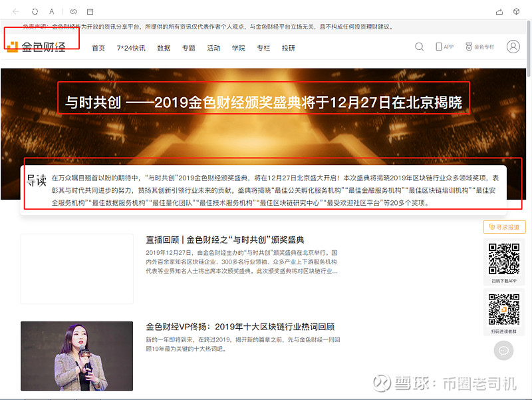Open the 7*24快讯 nav item
The image size is (532, 400).
click(x=131, y=48)
